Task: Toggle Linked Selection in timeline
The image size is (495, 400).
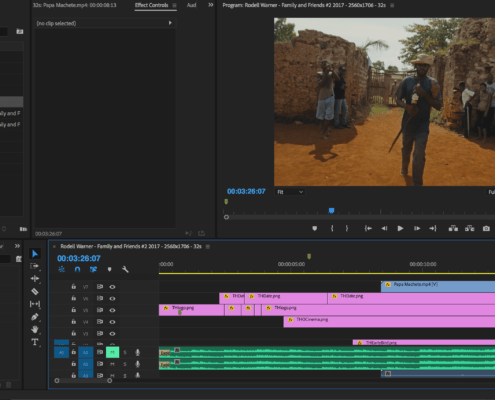Action: click(93, 269)
